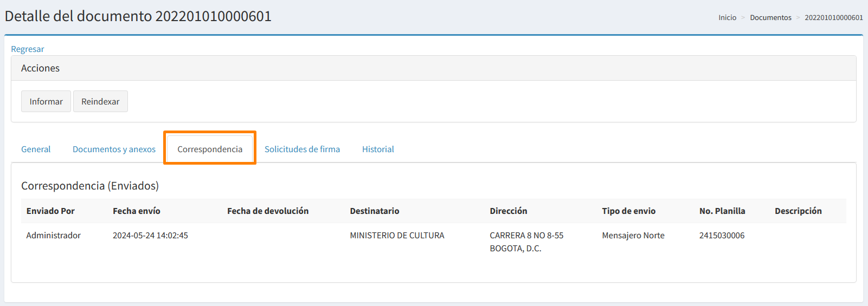Image resolution: width=868 pixels, height=306 pixels.
Task: Click breadcrumb entry 202201010000601
Action: coord(833,18)
